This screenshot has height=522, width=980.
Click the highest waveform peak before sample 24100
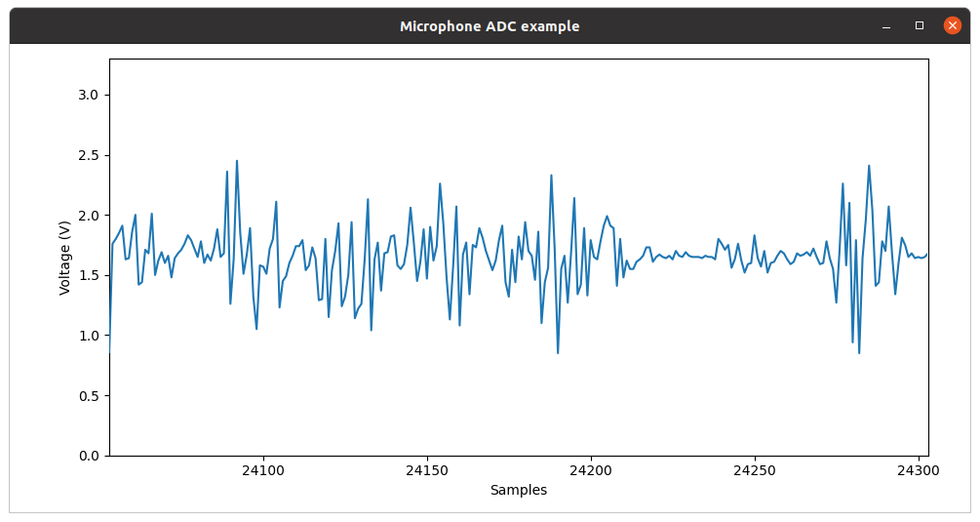[x=237, y=161]
